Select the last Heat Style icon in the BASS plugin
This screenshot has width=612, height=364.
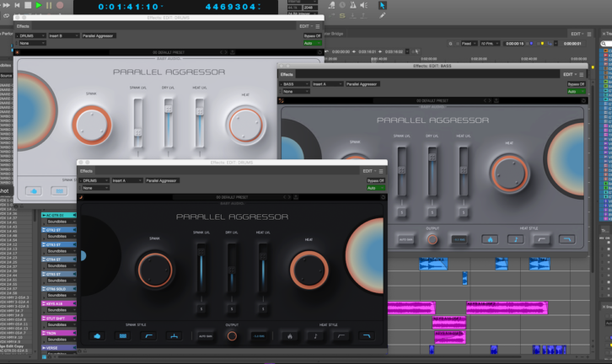566,239
